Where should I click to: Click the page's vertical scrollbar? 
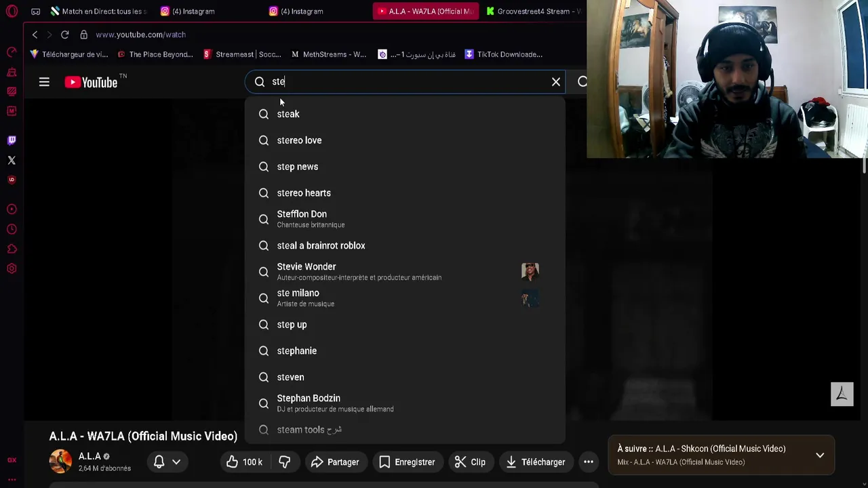(865, 166)
